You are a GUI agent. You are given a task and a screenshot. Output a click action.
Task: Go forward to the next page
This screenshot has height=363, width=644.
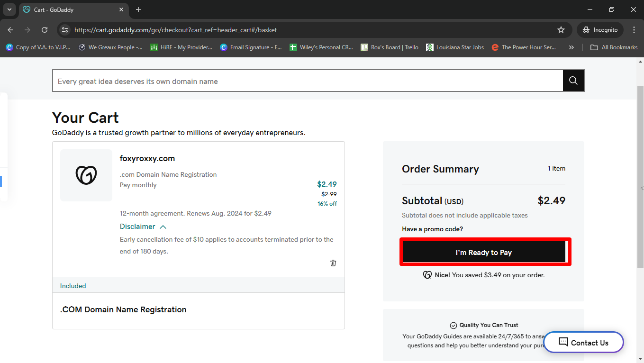(x=27, y=30)
